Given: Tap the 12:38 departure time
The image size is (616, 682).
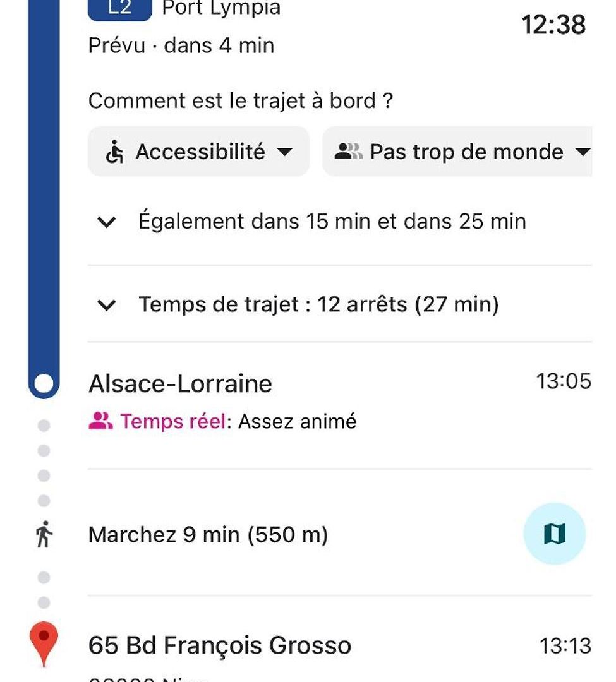Looking at the screenshot, I should (553, 25).
